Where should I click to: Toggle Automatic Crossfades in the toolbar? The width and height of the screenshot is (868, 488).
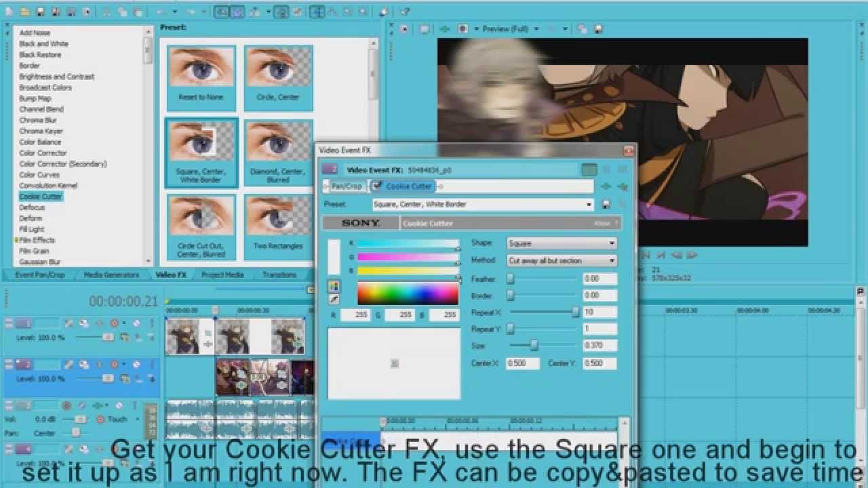(237, 12)
